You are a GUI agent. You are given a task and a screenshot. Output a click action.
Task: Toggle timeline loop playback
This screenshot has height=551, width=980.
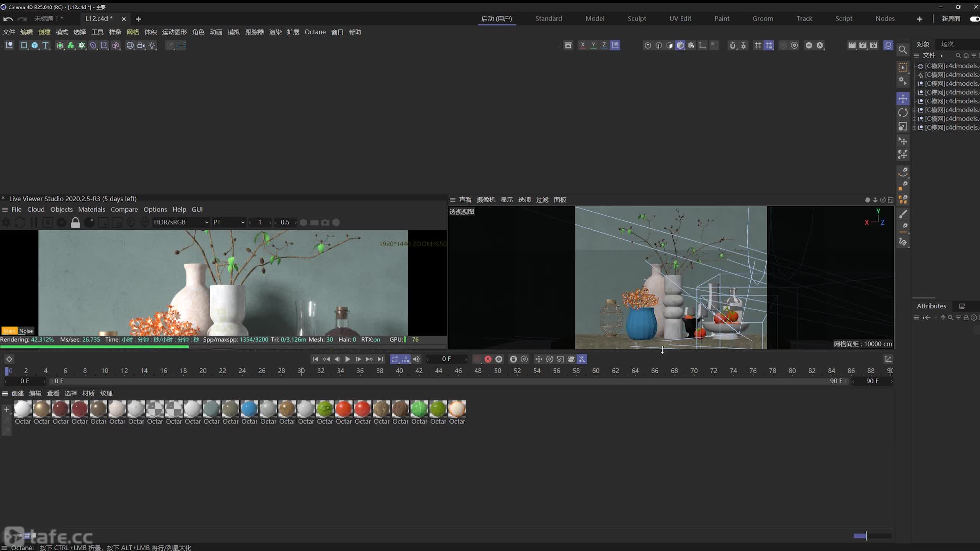(x=395, y=359)
